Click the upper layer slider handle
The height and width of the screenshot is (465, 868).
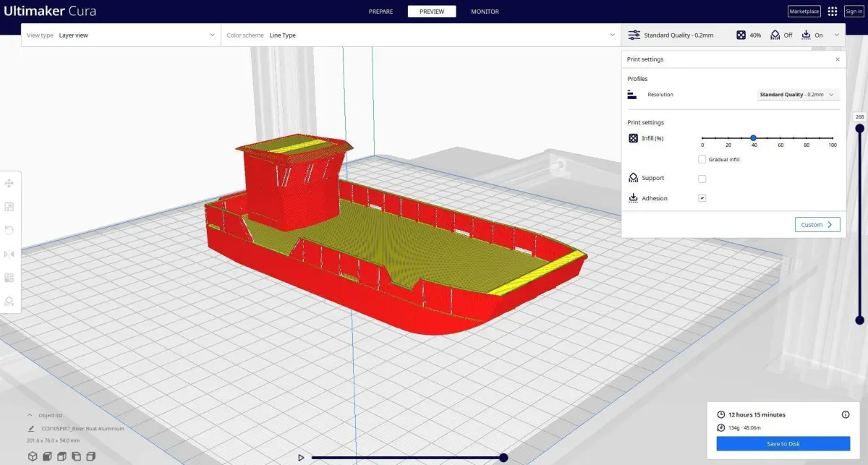click(x=860, y=129)
